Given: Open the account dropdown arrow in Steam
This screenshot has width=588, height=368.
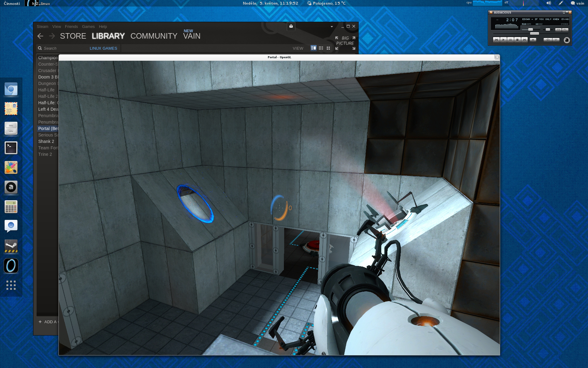Looking at the screenshot, I should tap(332, 27).
